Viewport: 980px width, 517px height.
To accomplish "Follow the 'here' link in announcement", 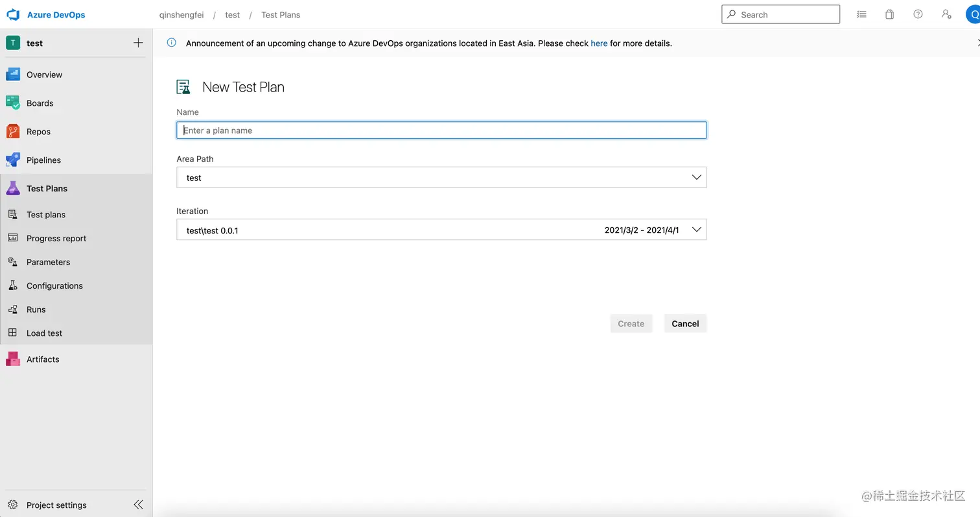I will 599,43.
